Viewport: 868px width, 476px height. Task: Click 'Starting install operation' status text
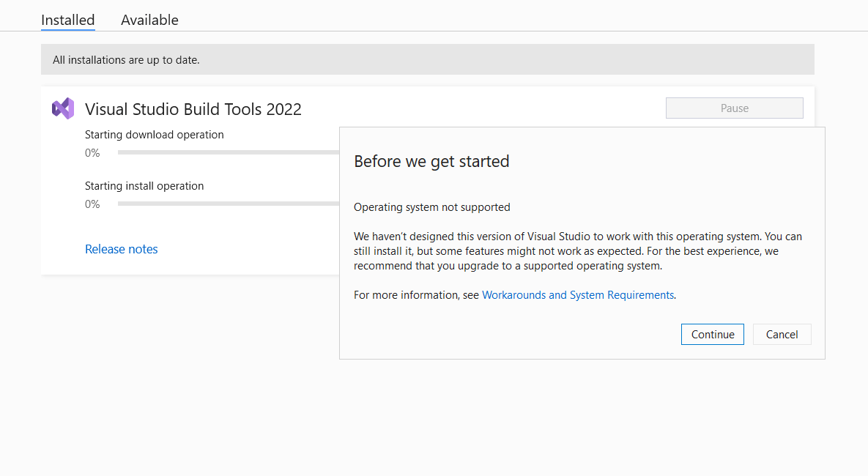coord(144,186)
